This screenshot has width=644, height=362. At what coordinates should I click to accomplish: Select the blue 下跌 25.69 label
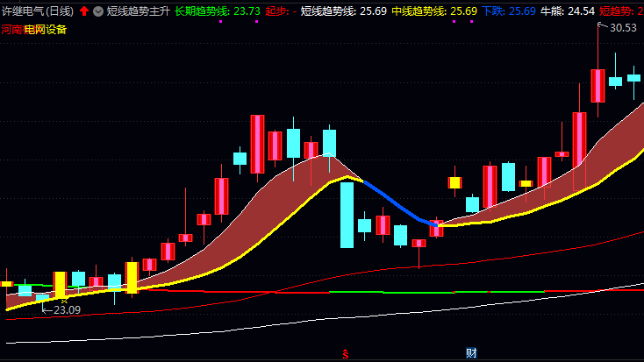pyautogui.click(x=509, y=11)
